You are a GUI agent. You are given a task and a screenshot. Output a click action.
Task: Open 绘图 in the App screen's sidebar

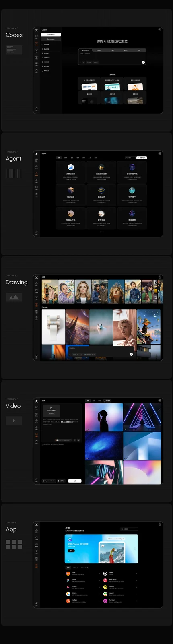tap(37, 551)
